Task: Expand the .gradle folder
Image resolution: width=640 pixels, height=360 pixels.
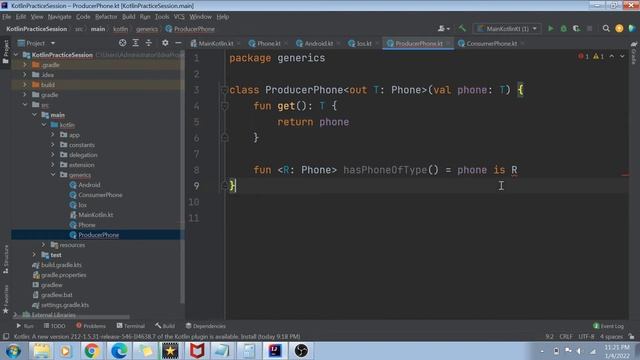Action: click(x=25, y=65)
